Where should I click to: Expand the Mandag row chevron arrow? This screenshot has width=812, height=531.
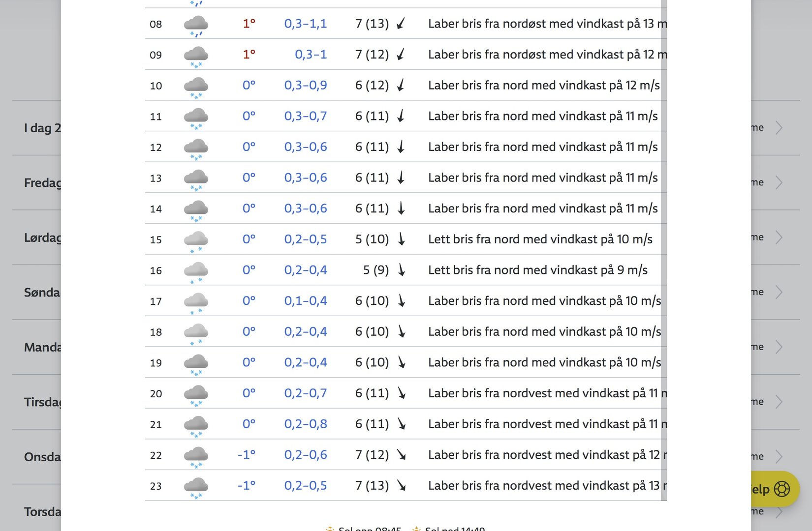tap(779, 347)
